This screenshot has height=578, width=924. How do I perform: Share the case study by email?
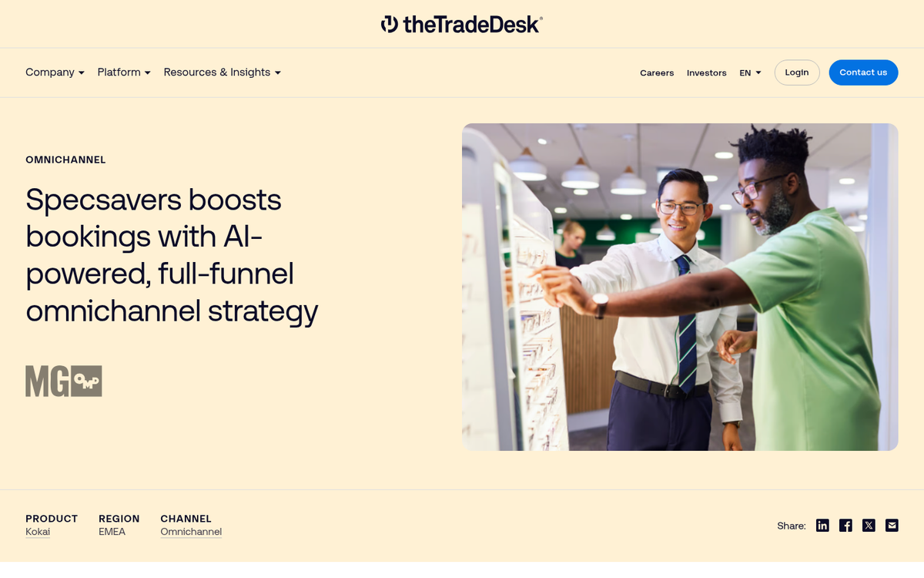892,525
